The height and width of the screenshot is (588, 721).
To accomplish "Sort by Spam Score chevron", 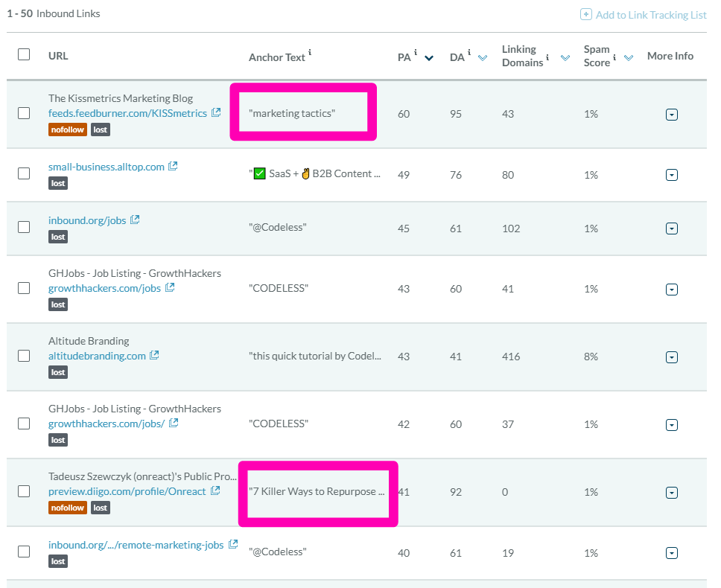I will coord(629,58).
